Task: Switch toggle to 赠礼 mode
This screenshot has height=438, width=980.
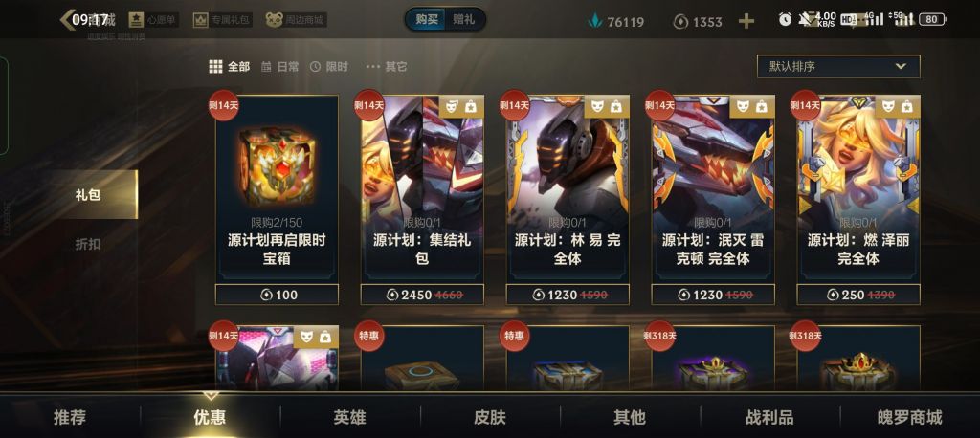Action: tap(464, 19)
